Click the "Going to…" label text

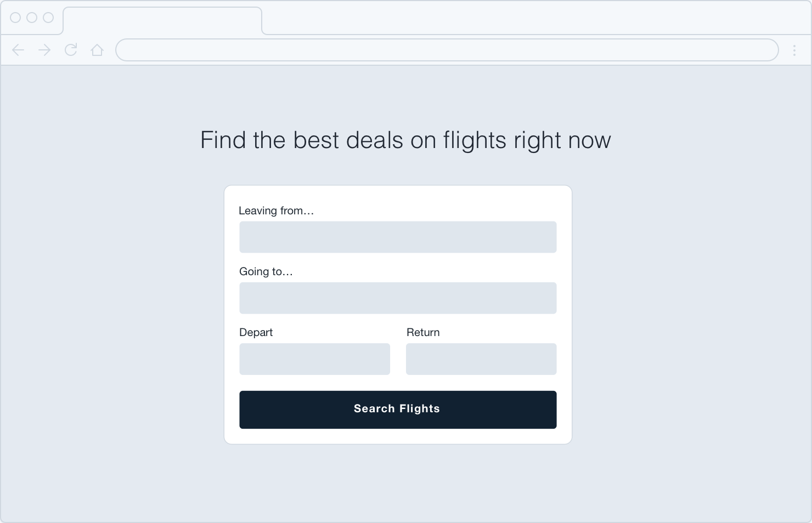tap(266, 271)
